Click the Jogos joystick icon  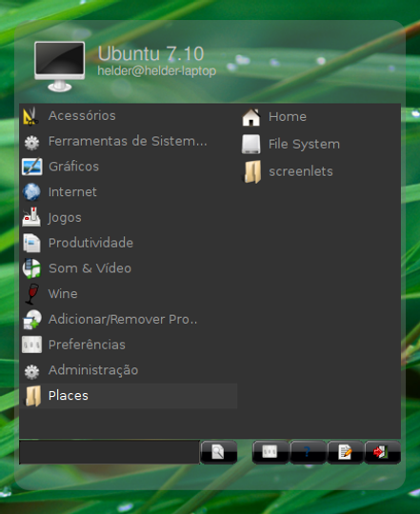tap(31, 217)
